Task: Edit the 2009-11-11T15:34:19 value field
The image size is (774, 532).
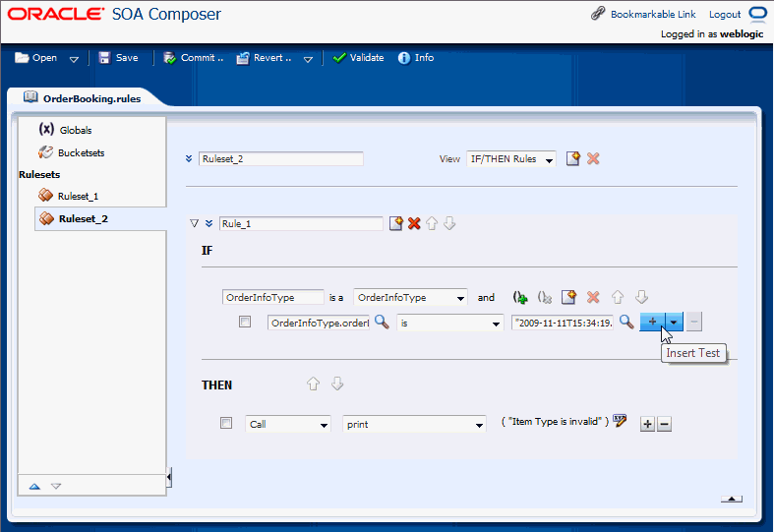Action: click(x=563, y=323)
